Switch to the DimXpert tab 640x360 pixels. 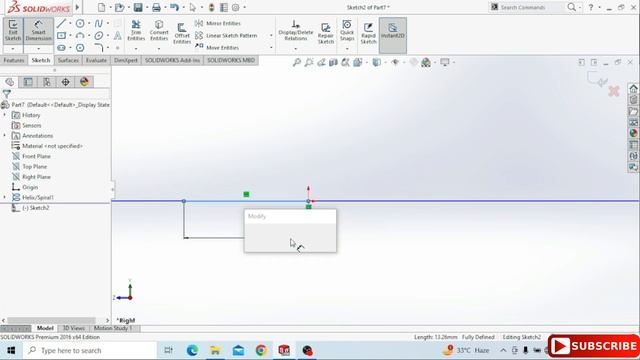click(x=126, y=60)
